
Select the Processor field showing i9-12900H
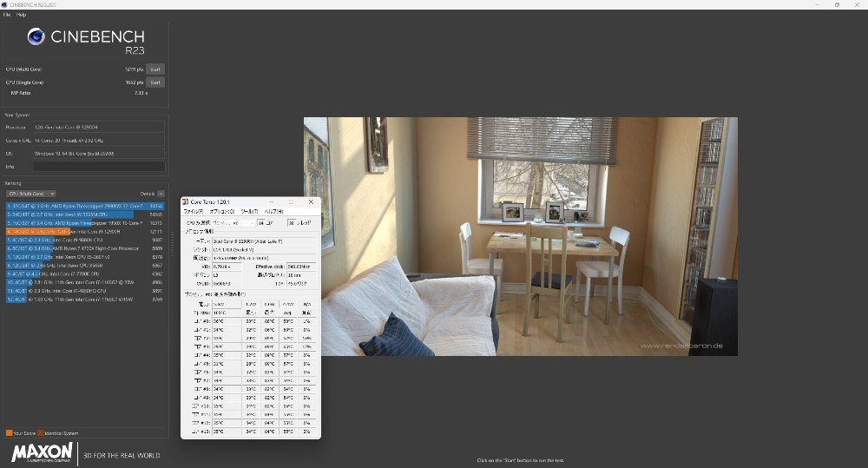(x=99, y=128)
